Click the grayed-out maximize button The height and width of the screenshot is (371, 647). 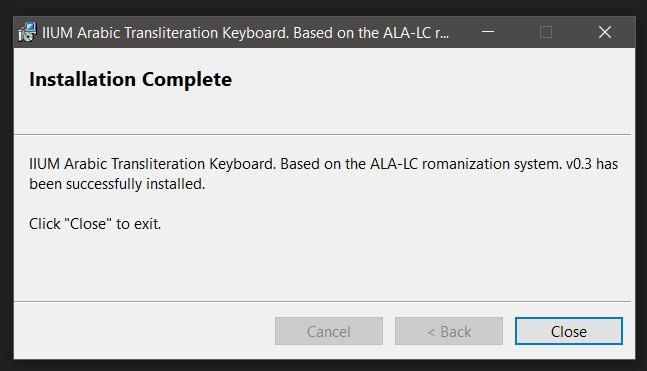(x=546, y=32)
